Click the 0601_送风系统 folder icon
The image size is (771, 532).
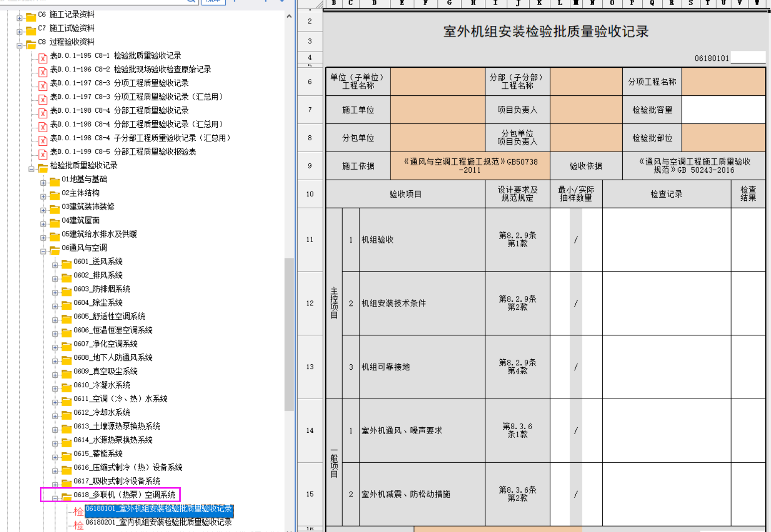pyautogui.click(x=66, y=264)
